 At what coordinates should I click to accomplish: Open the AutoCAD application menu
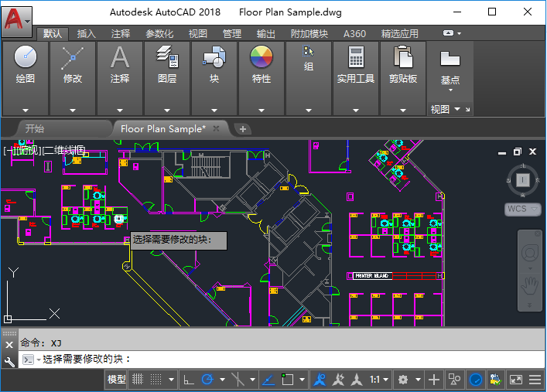[x=17, y=22]
